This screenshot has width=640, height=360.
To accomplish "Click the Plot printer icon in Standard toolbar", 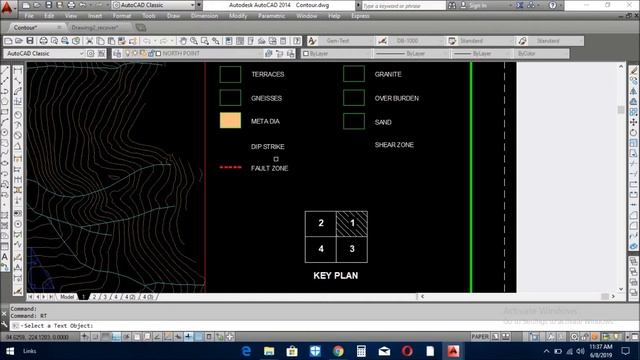I will click(x=43, y=41).
